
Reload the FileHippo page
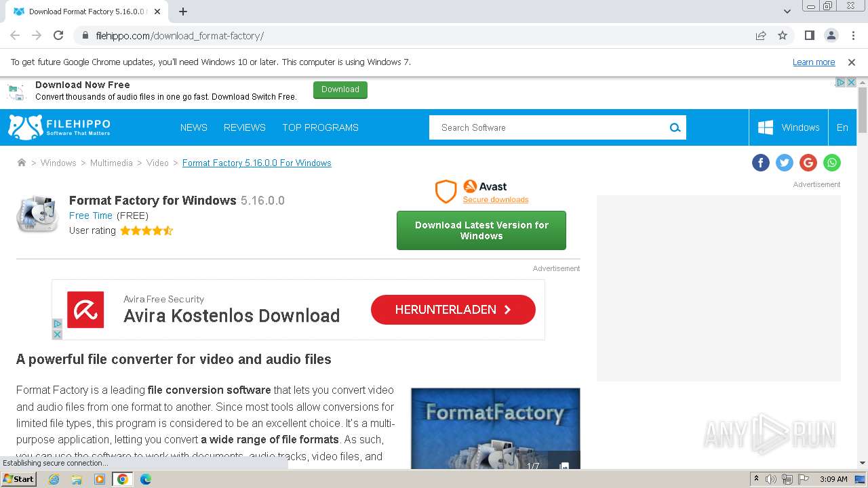pos(58,35)
